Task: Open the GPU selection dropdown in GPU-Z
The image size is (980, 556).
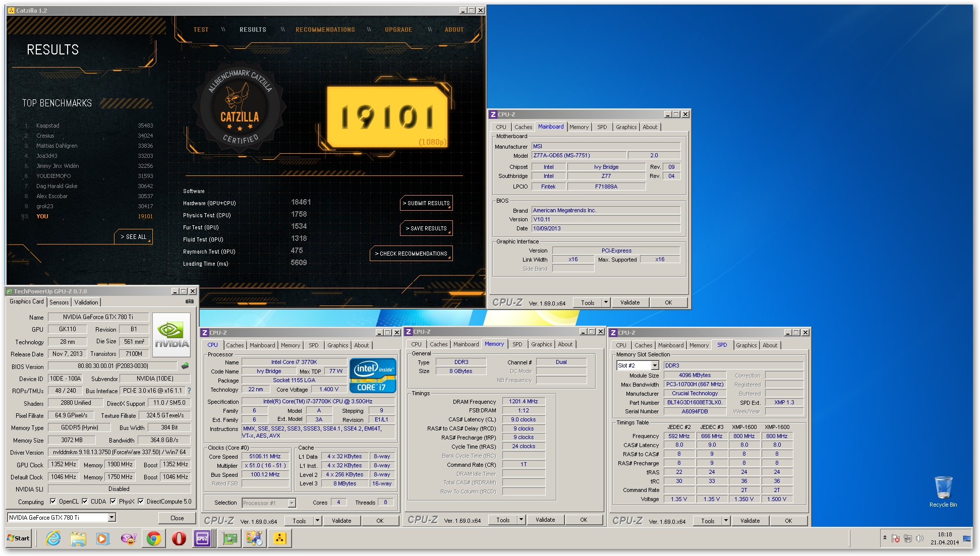Action: pos(112,518)
